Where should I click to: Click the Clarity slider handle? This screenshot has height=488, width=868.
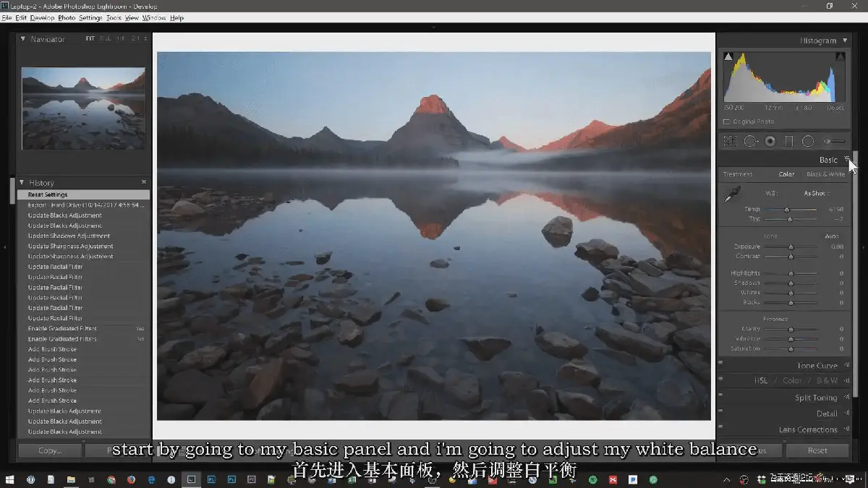[791, 329]
